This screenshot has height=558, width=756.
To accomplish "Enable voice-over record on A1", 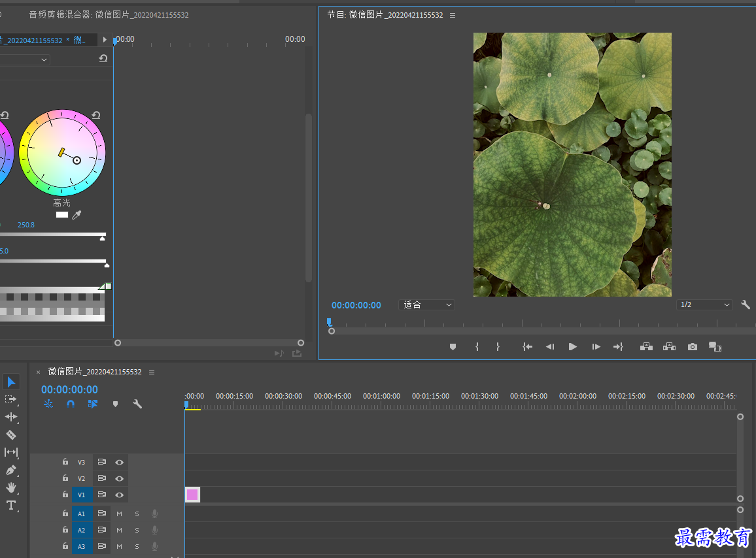I will pos(154,514).
